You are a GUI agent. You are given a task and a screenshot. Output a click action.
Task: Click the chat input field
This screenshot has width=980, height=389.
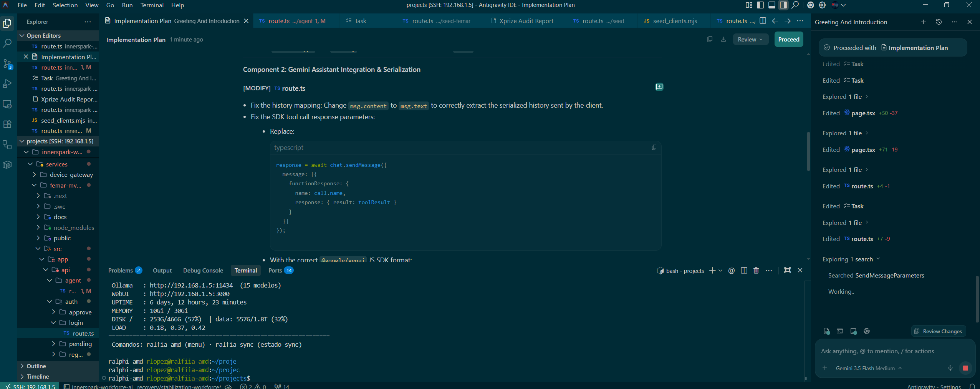coord(895,351)
